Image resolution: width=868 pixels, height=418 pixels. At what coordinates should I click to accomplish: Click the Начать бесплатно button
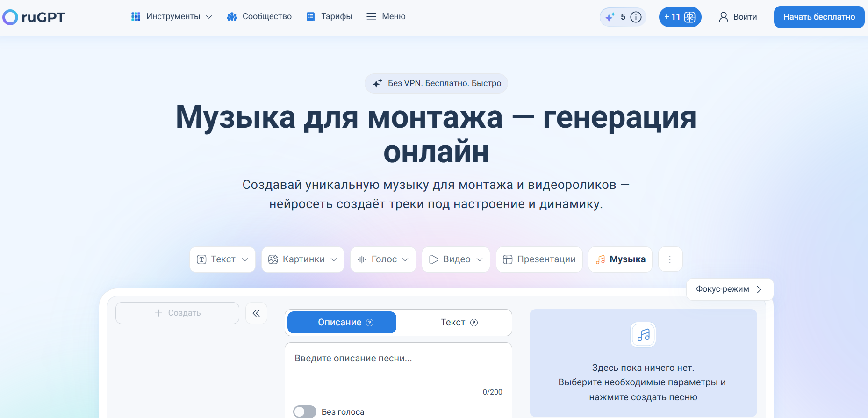[x=819, y=17]
